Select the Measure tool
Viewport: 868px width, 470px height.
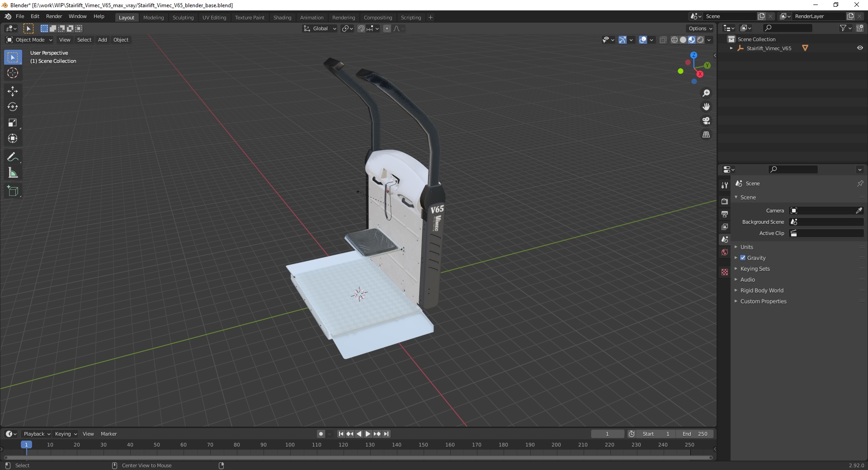pos(13,173)
